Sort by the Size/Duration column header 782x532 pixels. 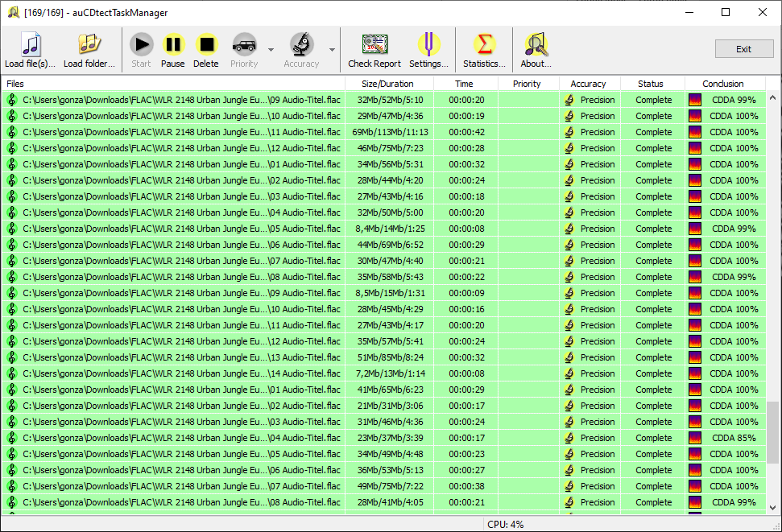click(x=390, y=84)
